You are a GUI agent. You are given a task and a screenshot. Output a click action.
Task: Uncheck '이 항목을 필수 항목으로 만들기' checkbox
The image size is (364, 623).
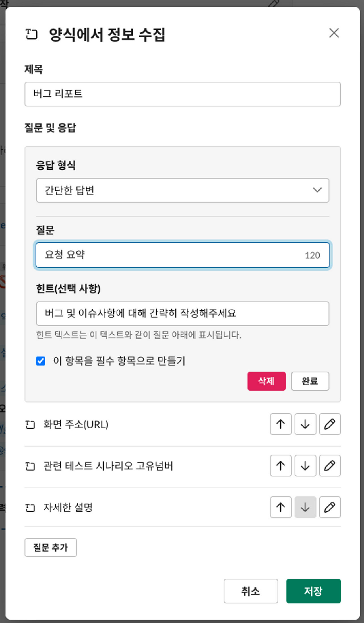coord(41,361)
